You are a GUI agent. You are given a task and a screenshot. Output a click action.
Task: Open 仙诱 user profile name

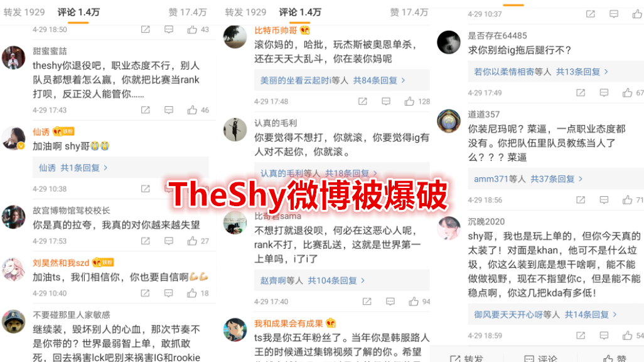coord(41,132)
